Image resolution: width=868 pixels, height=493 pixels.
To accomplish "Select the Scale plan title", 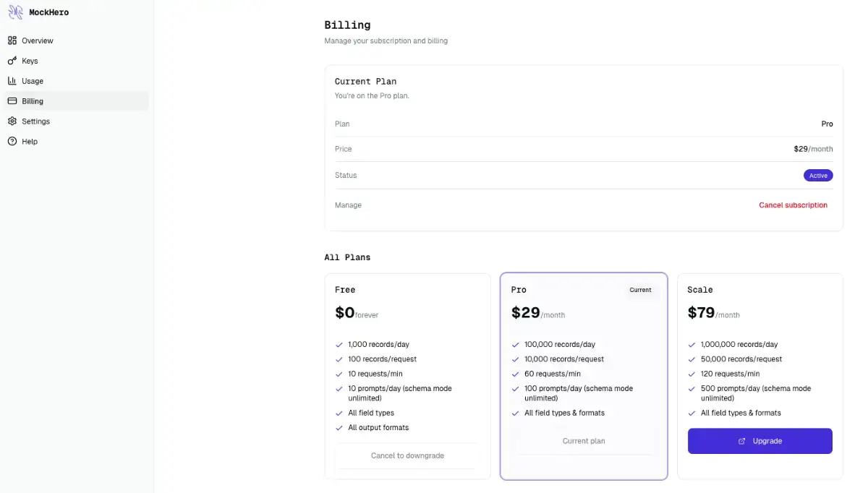I will (700, 290).
